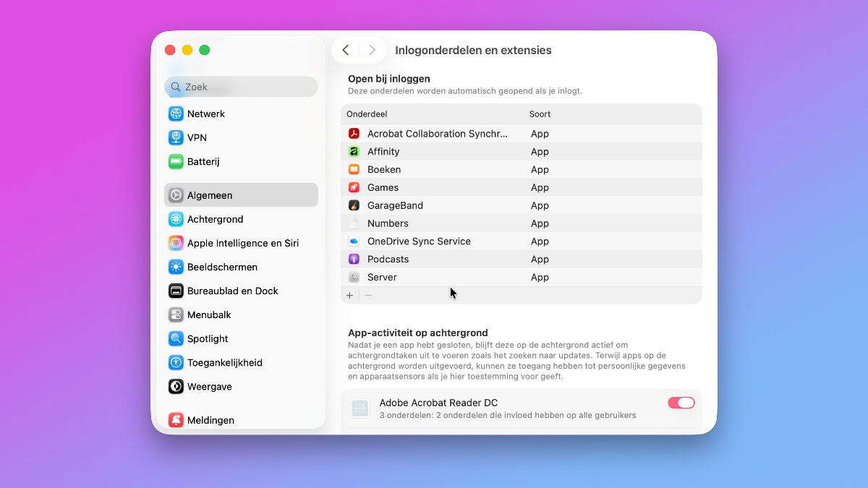This screenshot has height=488, width=868.
Task: Select the Podcasts row name
Action: click(388, 259)
